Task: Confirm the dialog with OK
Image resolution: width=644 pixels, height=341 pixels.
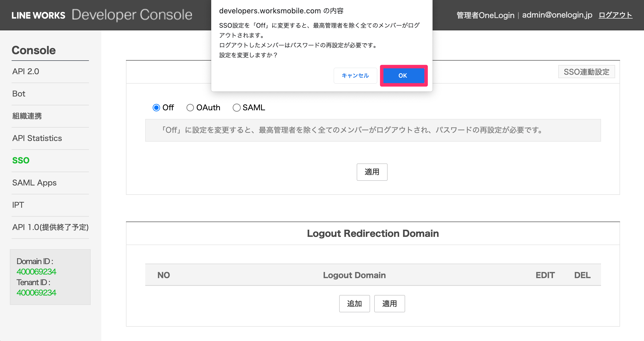Action: (403, 76)
